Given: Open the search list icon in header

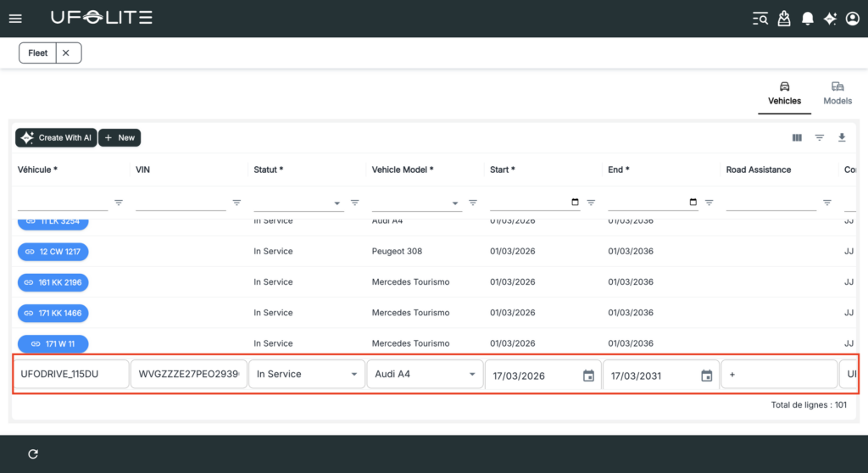Looking at the screenshot, I should tap(760, 19).
